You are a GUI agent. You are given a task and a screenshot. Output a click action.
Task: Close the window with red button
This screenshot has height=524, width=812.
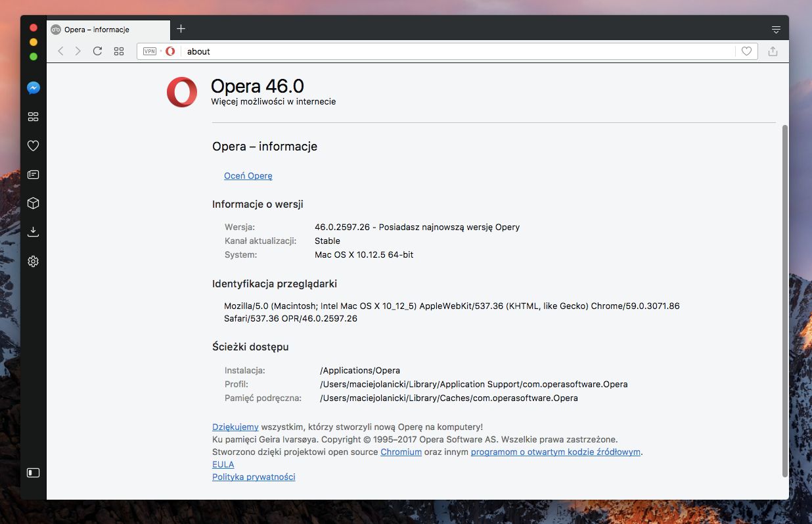click(34, 28)
